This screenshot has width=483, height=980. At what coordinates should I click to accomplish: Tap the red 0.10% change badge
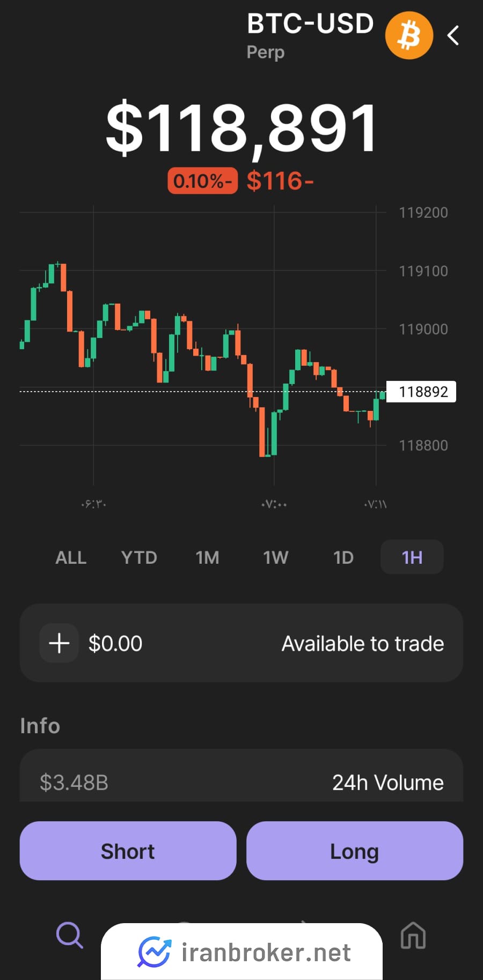[x=203, y=181]
